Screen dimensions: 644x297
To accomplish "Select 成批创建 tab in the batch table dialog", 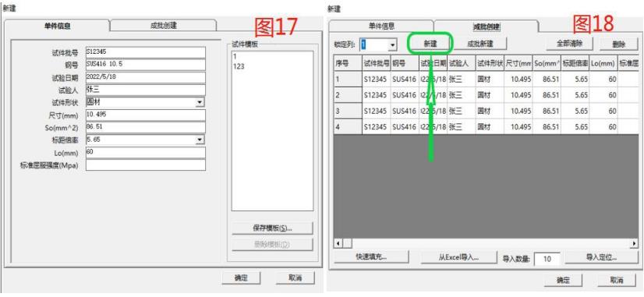I will pyautogui.click(x=486, y=27).
